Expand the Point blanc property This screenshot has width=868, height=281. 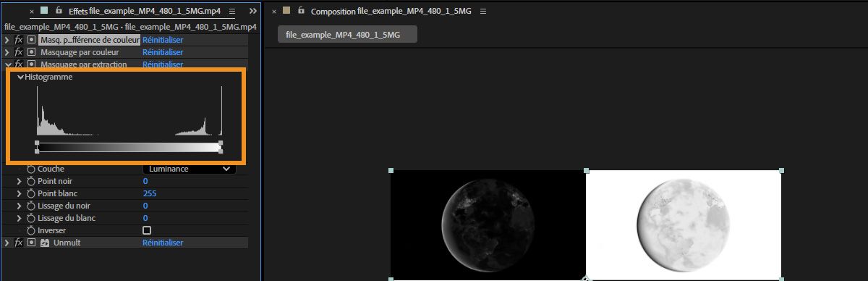tap(20, 193)
